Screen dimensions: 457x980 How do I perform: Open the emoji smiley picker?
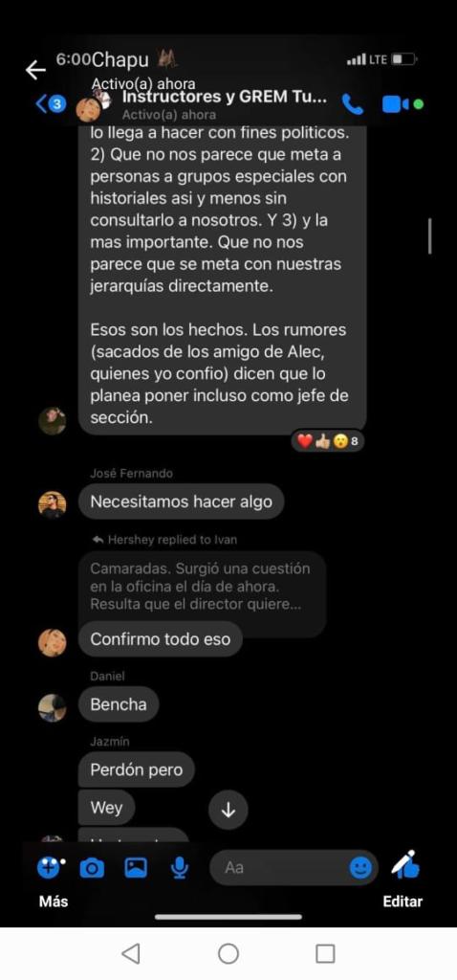tap(360, 867)
